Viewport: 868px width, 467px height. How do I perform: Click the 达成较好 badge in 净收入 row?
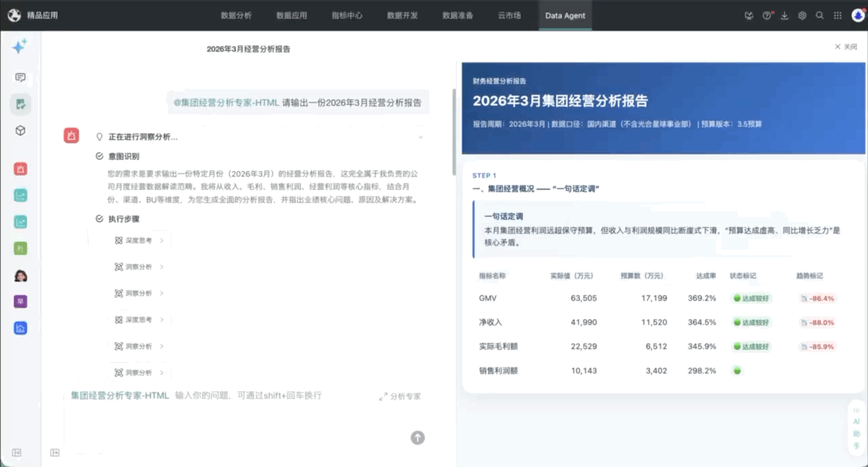[x=752, y=322]
